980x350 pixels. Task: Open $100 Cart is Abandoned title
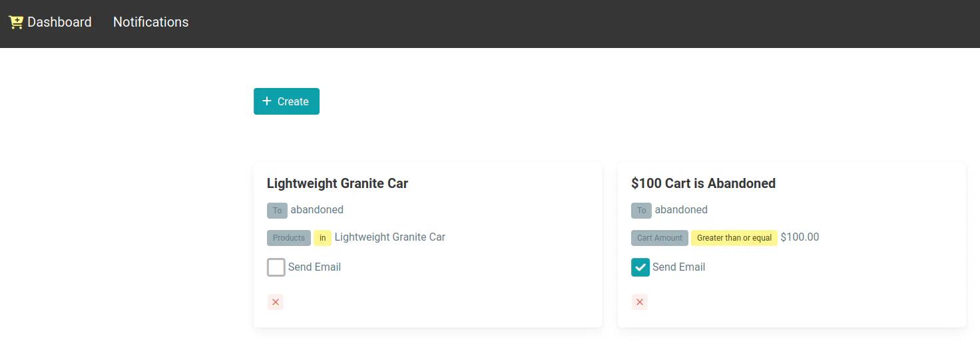click(x=703, y=183)
